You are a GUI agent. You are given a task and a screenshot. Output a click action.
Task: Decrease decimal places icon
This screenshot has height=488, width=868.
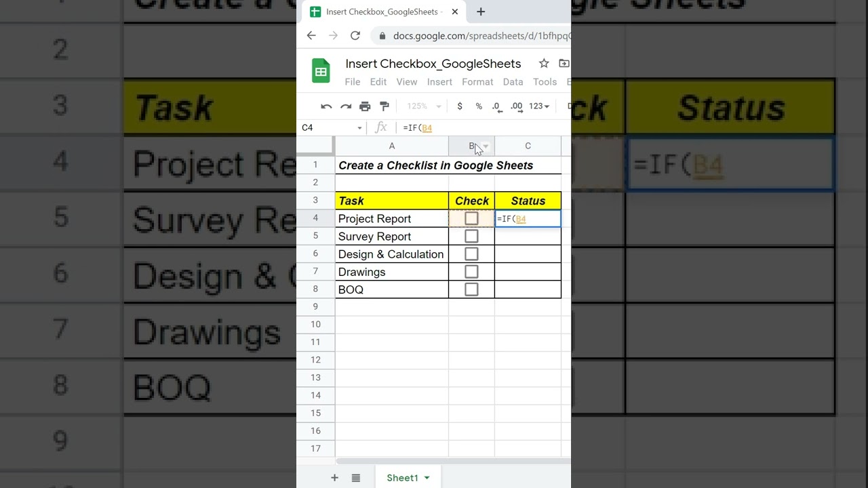click(x=496, y=106)
